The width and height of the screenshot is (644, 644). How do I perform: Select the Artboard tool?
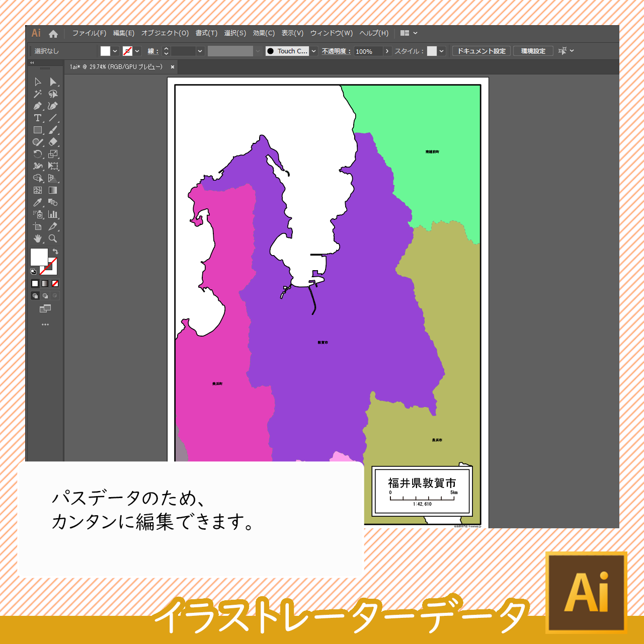38,227
